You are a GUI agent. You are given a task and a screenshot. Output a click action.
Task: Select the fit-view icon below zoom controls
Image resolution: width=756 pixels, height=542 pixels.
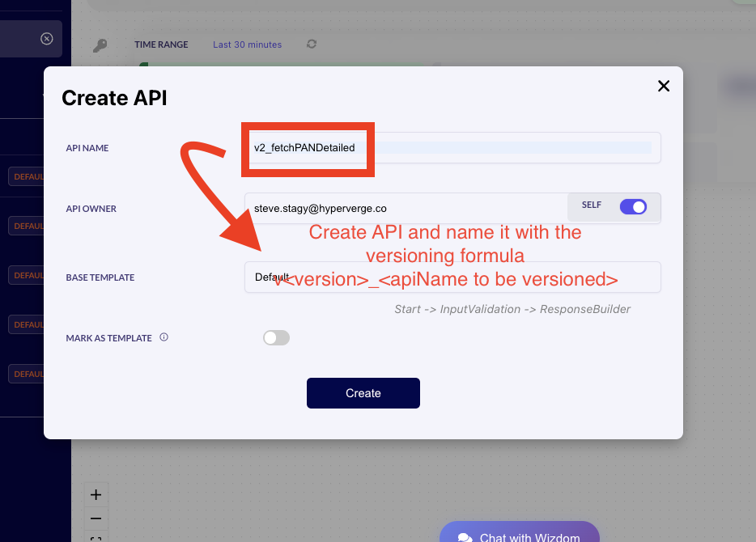click(x=96, y=538)
